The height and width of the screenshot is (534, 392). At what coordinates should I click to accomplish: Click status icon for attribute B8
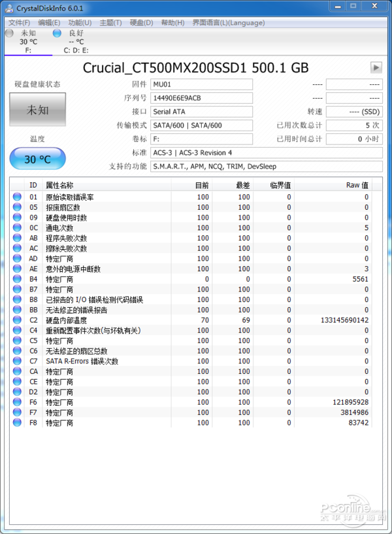[17, 299]
